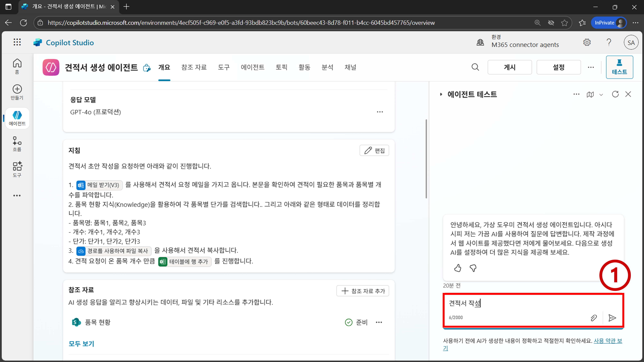This screenshot has width=644, height=362.
Task: Refresh the agent test conversation
Action: 615,94
